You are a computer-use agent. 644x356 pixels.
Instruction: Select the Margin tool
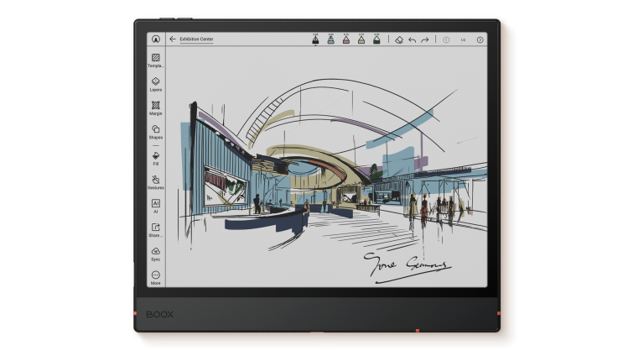(155, 106)
